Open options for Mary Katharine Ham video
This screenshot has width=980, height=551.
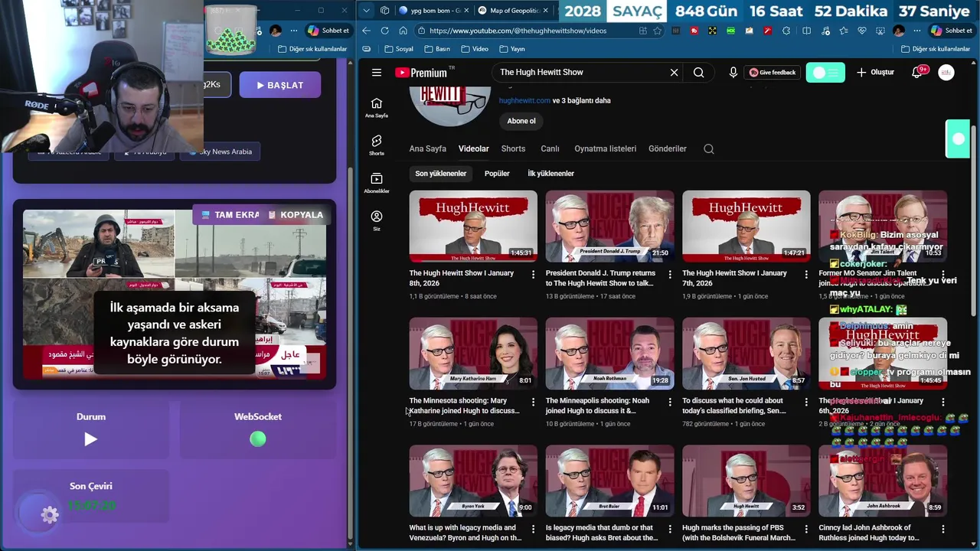(x=534, y=402)
